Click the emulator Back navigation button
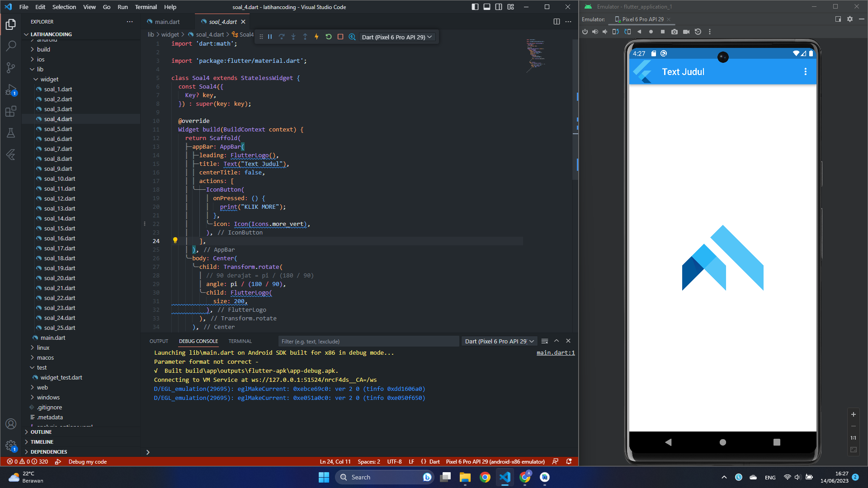This screenshot has height=488, width=868. tap(668, 442)
